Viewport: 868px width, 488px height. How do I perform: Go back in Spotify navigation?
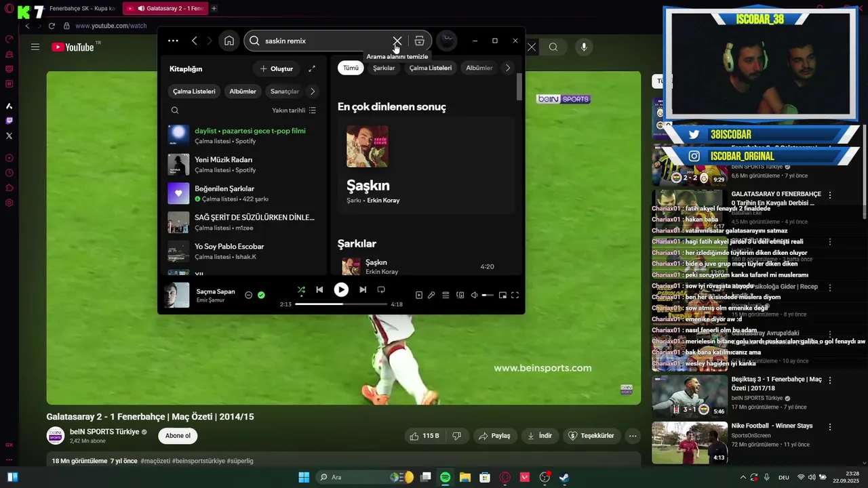click(195, 41)
